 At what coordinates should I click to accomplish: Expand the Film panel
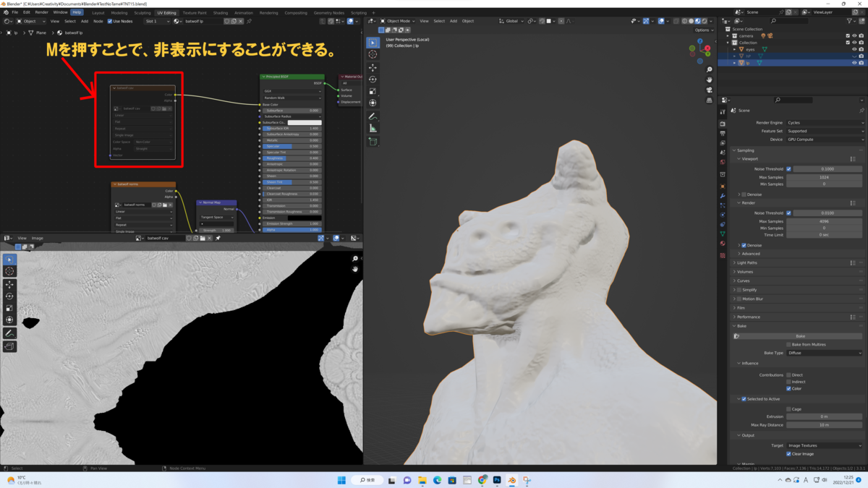(739, 308)
